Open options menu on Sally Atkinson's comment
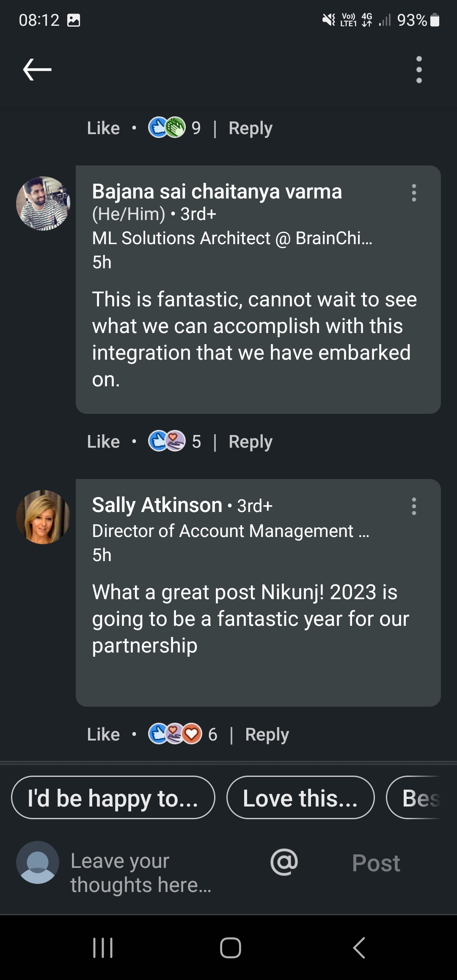The width and height of the screenshot is (457, 980). click(x=414, y=506)
